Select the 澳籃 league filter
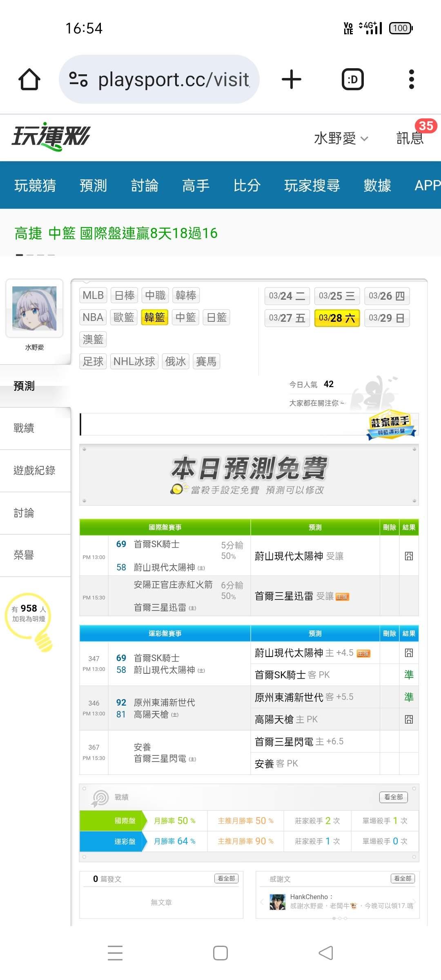This screenshot has width=441, height=980. click(x=93, y=339)
